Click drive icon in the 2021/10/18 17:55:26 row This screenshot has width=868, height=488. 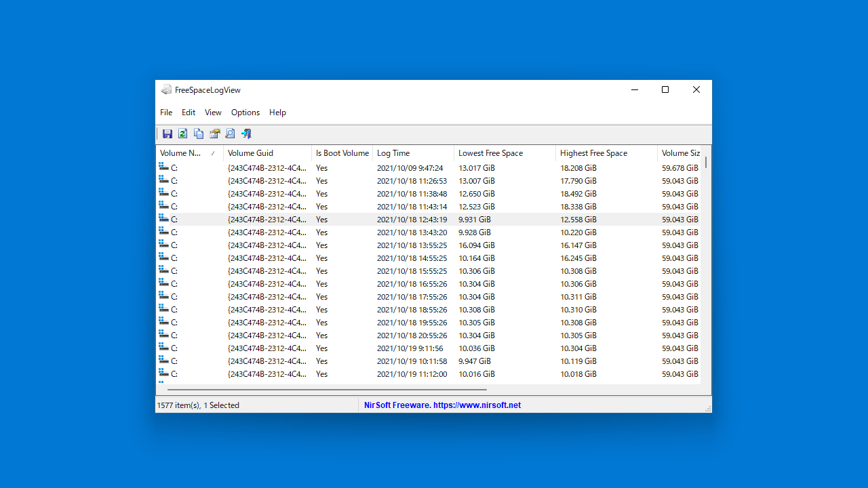click(163, 296)
